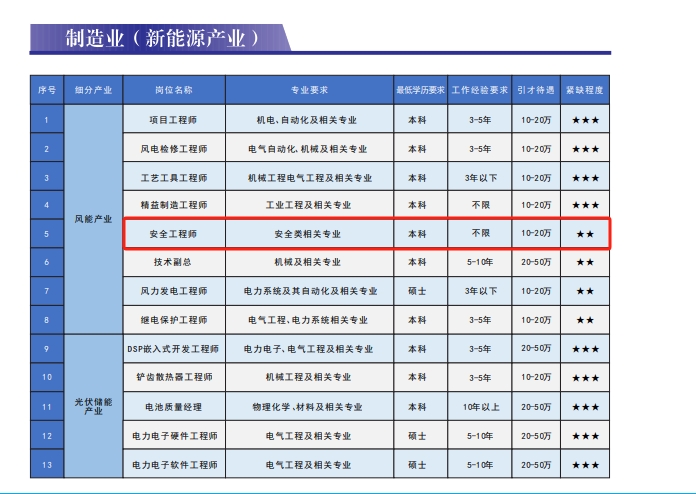696x494 pixels.
Task: Click the 项目工程师 job title cell
Action: click(x=173, y=120)
